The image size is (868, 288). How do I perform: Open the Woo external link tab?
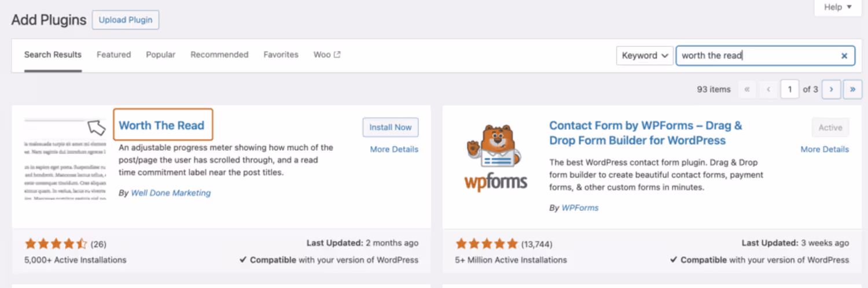pos(327,55)
